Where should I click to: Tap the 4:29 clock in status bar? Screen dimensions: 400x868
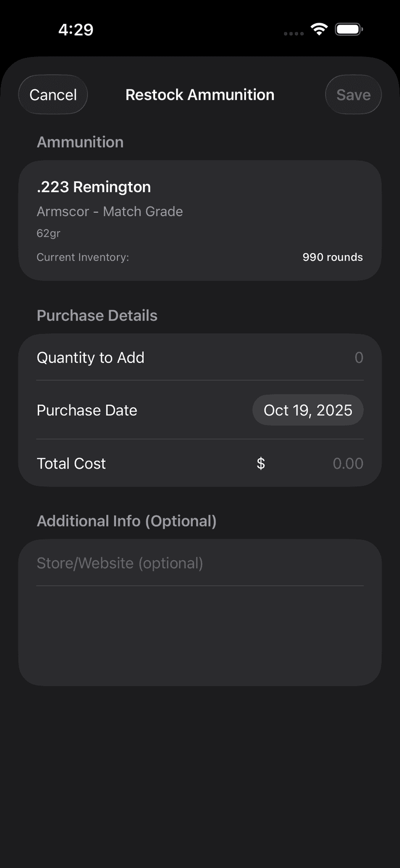(76, 29)
